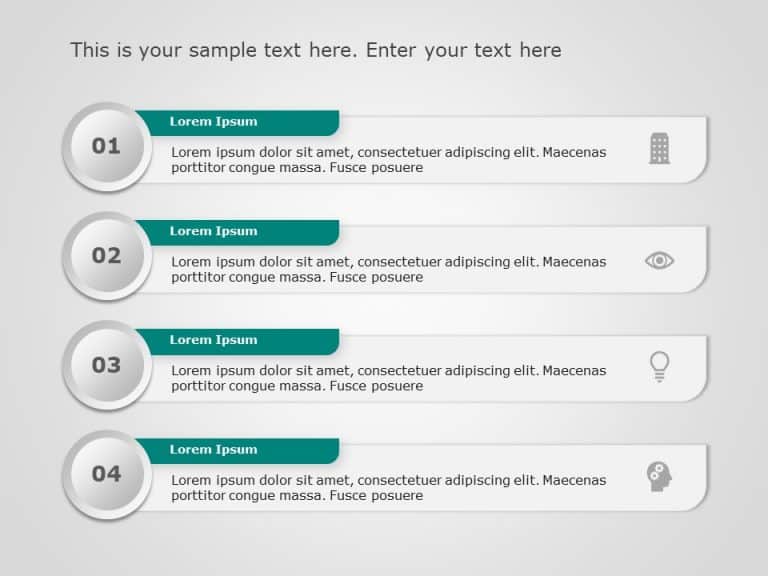The height and width of the screenshot is (576, 768).
Task: Select the circle labeled 03
Action: coord(106,365)
